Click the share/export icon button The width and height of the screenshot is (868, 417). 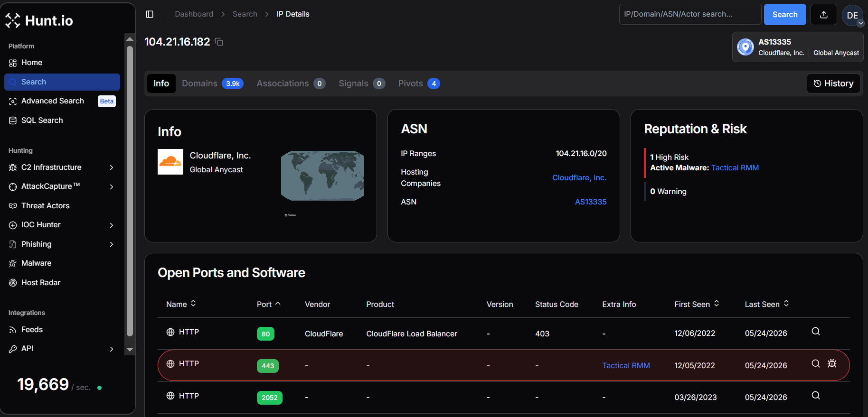pos(824,15)
